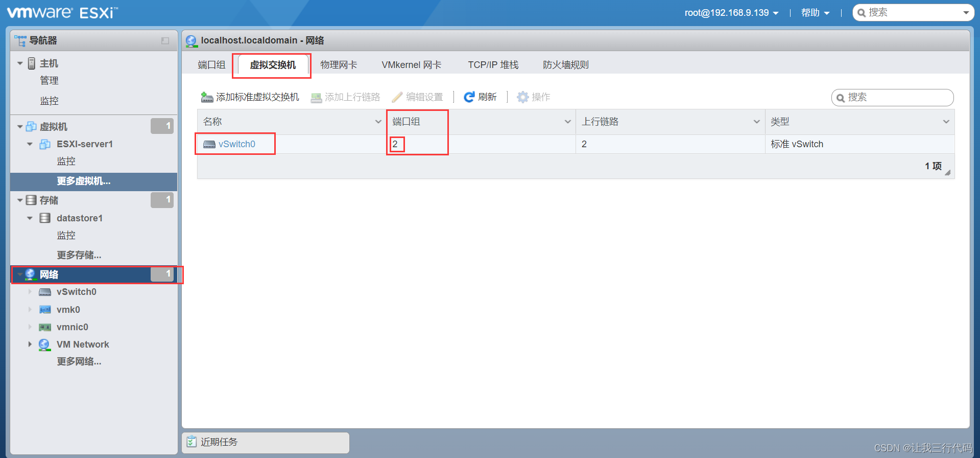Click the 虚拟机 count badge
This screenshot has width=980, height=458.
click(x=162, y=126)
